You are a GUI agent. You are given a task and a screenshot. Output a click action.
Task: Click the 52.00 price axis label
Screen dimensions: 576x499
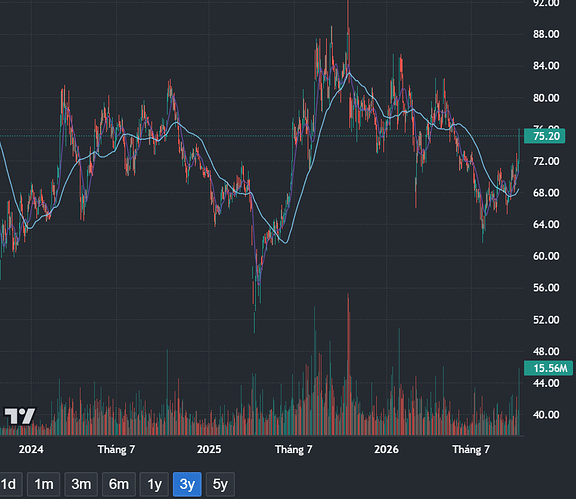coord(546,320)
